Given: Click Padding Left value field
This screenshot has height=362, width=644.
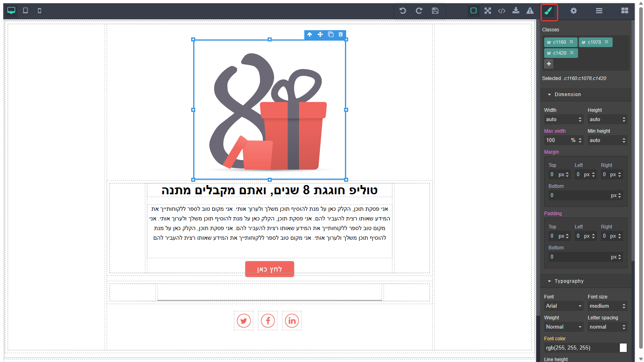Looking at the screenshot, I should pos(579,236).
